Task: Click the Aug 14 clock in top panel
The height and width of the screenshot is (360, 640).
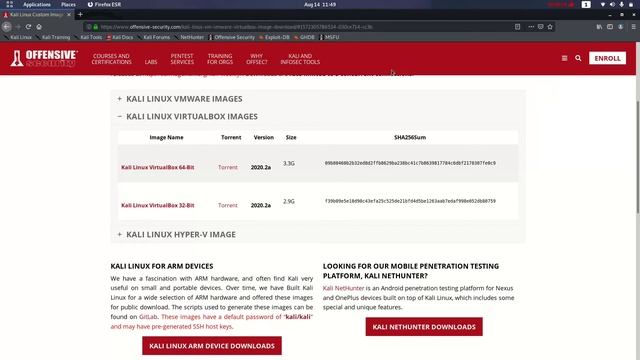Action: [320, 4]
